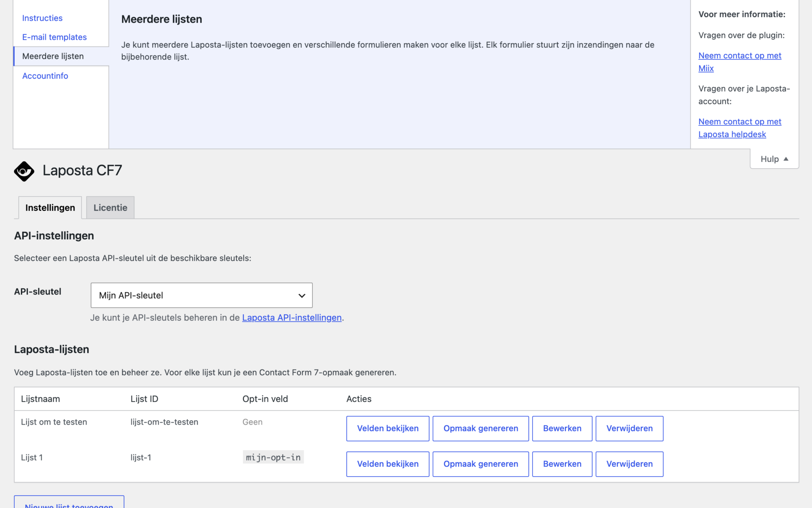Image resolution: width=812 pixels, height=508 pixels.
Task: Open the Instructies help tab
Action: (42, 18)
